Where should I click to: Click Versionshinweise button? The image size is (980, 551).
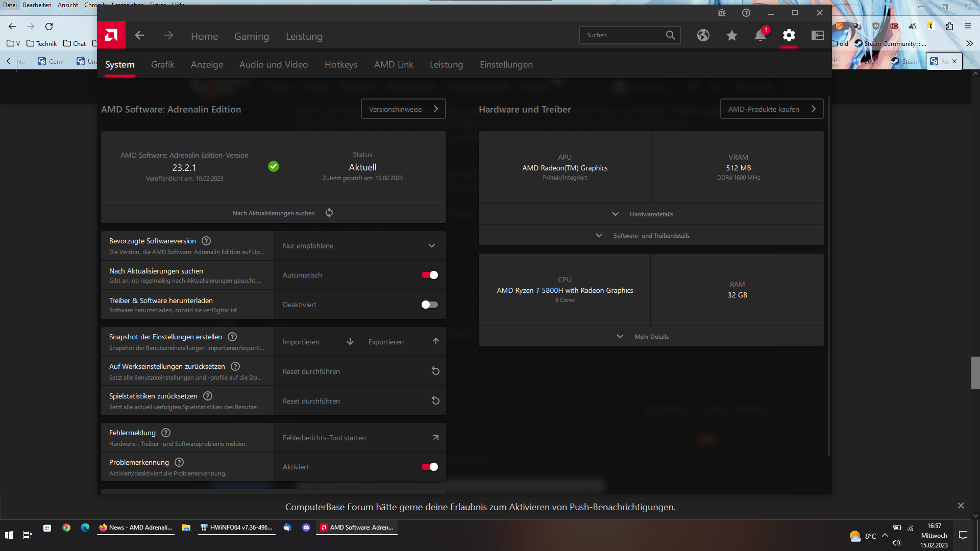click(x=403, y=109)
